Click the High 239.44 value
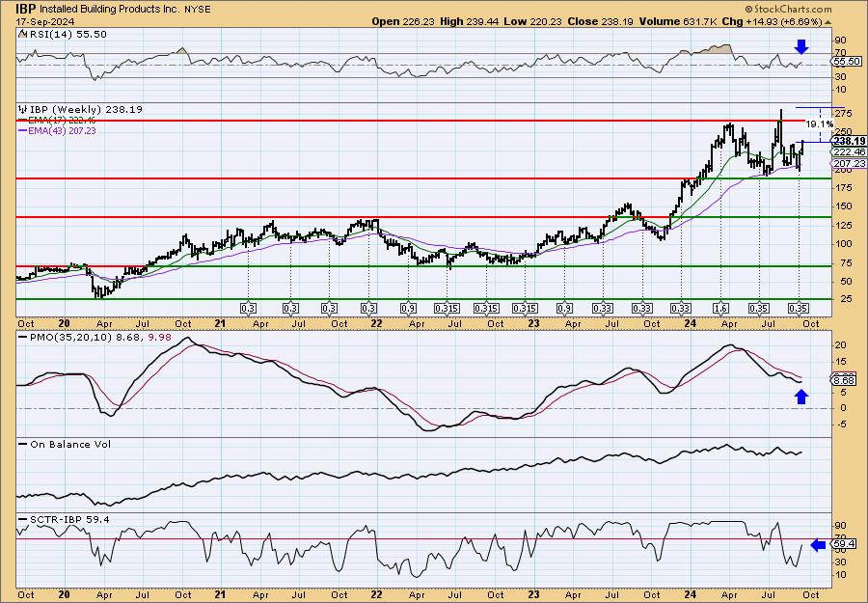Screen dimensions: 868x603 (x=470, y=21)
